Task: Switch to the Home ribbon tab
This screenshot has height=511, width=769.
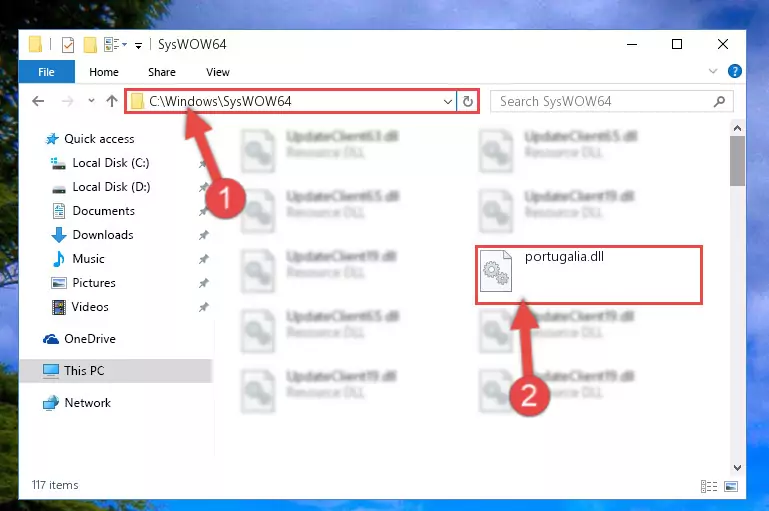Action: pos(104,72)
